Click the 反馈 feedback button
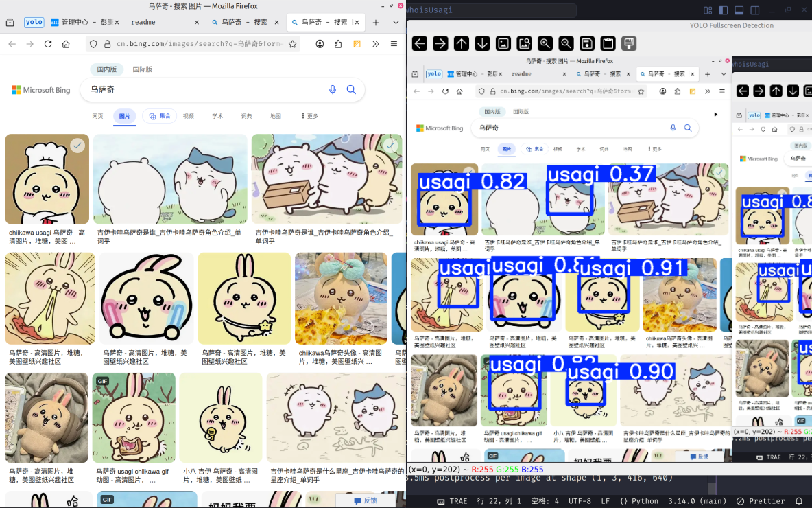The height and width of the screenshot is (508, 812). tap(363, 502)
